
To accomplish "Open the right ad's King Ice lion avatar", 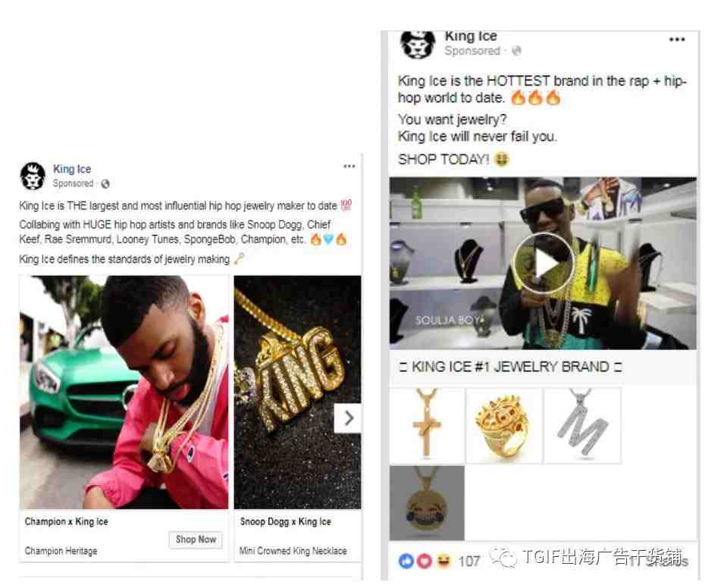I will point(418,44).
